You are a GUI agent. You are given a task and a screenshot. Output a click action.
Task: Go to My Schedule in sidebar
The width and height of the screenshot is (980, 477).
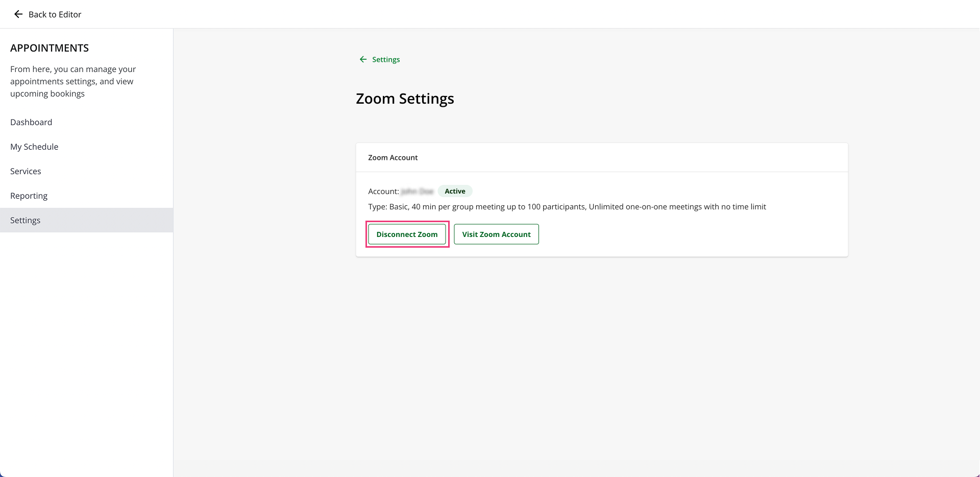pyautogui.click(x=34, y=147)
